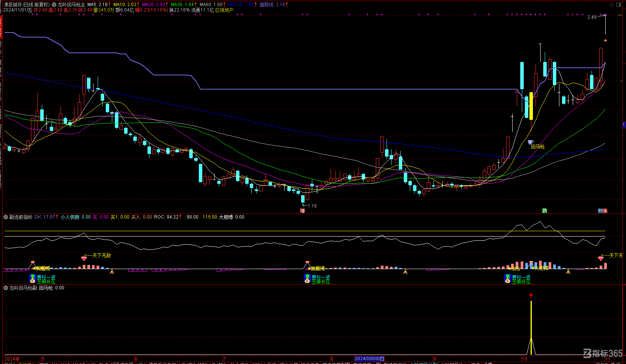
Task: Click the month 10 marker on the time axis
Action: pos(524,359)
